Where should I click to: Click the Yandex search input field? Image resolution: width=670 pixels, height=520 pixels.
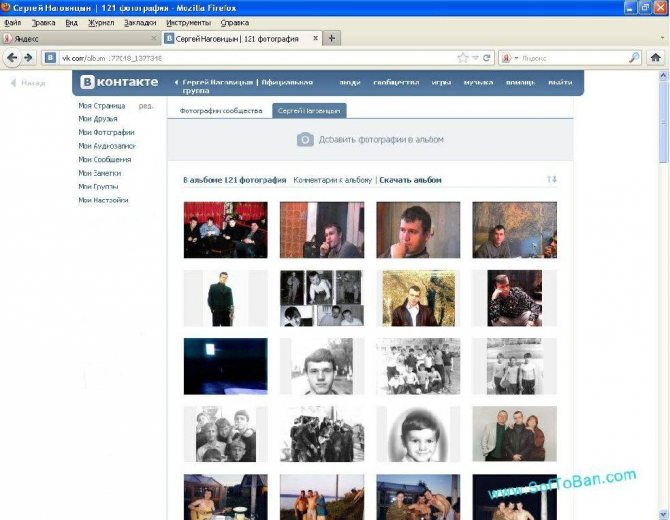[573, 58]
